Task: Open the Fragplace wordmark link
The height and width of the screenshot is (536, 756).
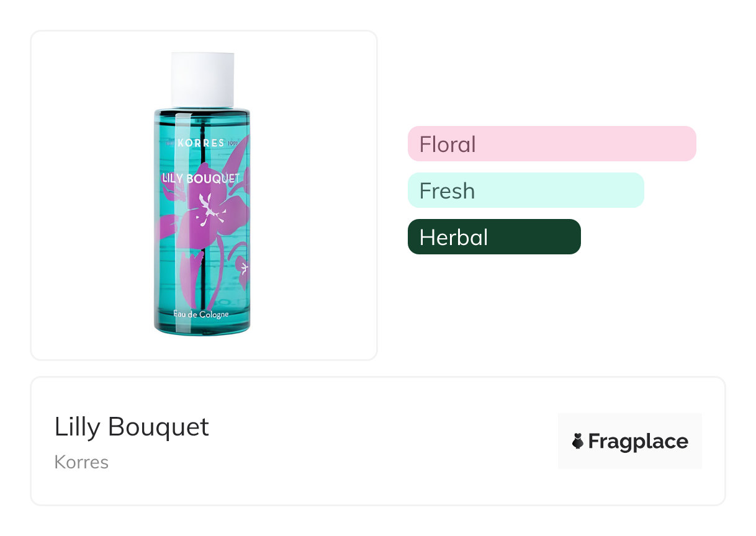Action: pos(638,441)
